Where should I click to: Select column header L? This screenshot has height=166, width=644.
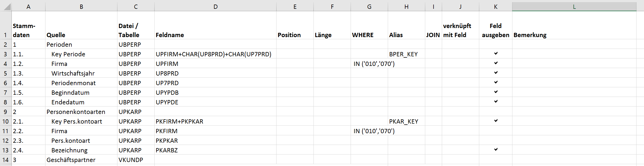coord(574,7)
